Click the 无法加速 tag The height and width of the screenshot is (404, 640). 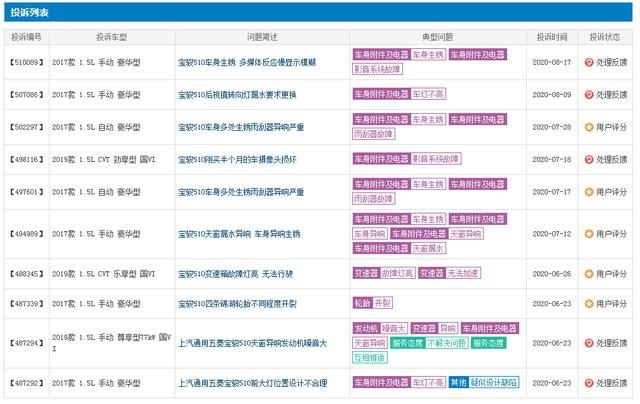[463, 273]
